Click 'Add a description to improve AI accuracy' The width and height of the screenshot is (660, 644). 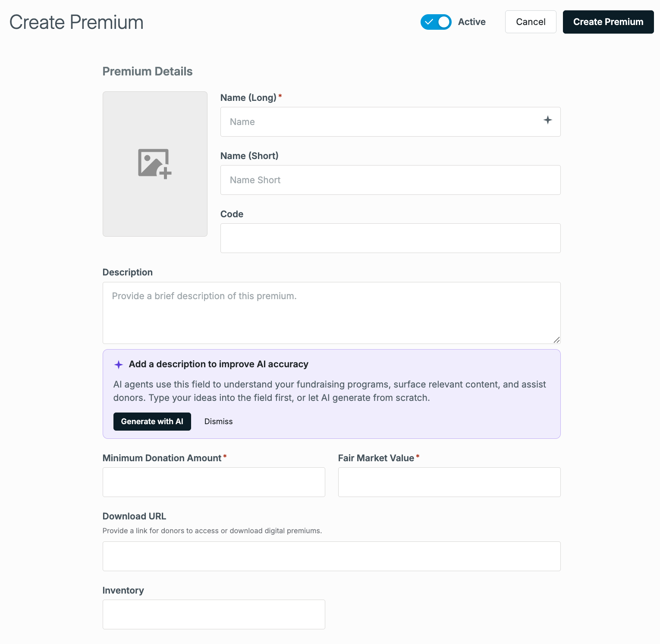tap(219, 364)
